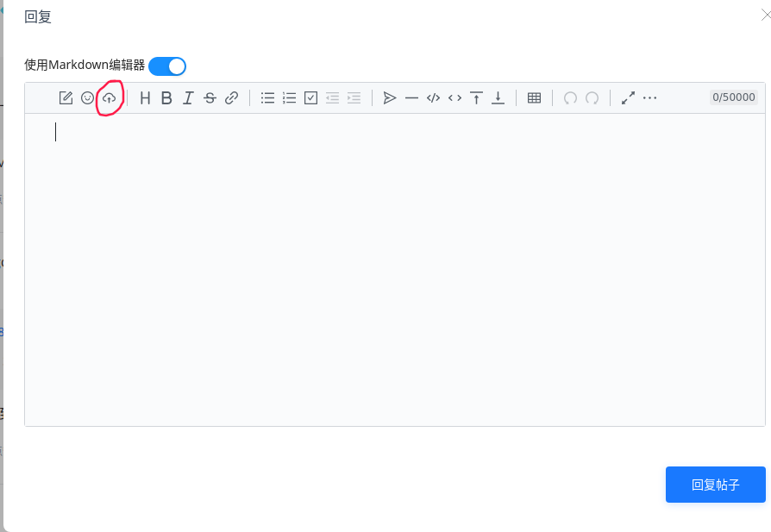
Task: Undo the last edit
Action: tap(570, 97)
